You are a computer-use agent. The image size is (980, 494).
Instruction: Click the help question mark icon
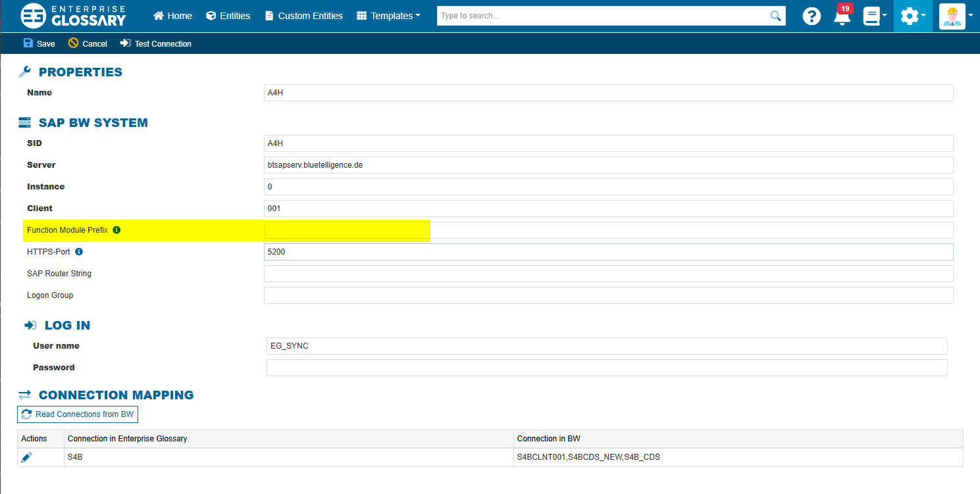[x=812, y=16]
